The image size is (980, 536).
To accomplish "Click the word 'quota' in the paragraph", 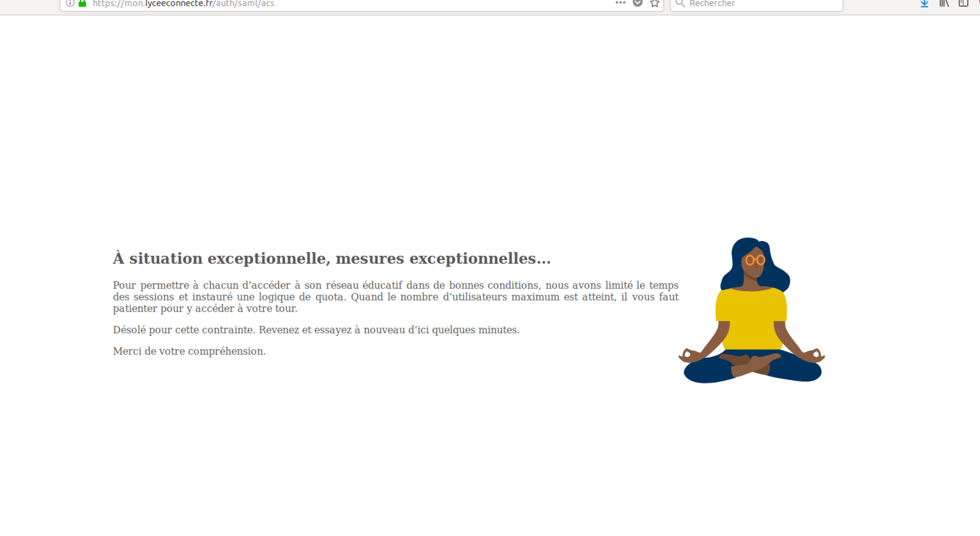I will 330,297.
